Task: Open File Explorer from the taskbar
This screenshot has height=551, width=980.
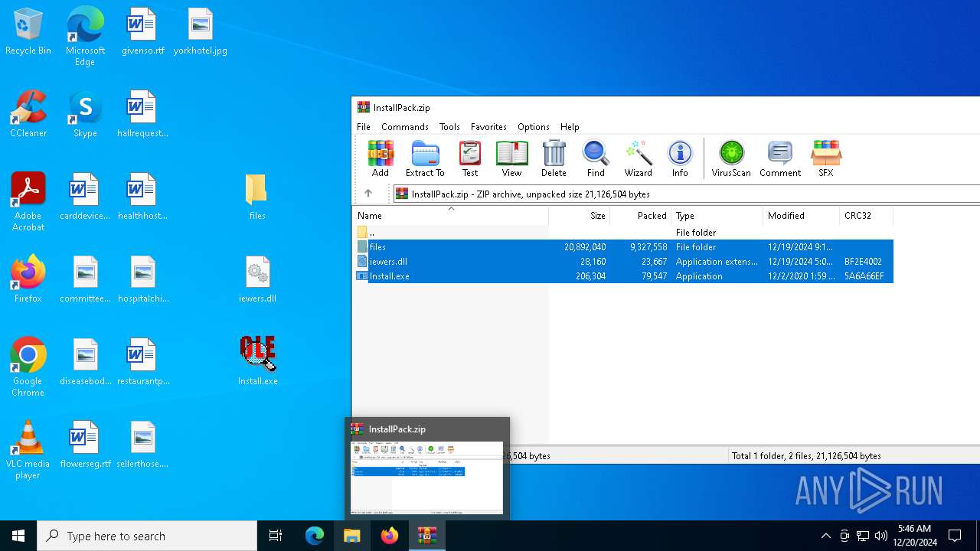Action: pos(352,536)
